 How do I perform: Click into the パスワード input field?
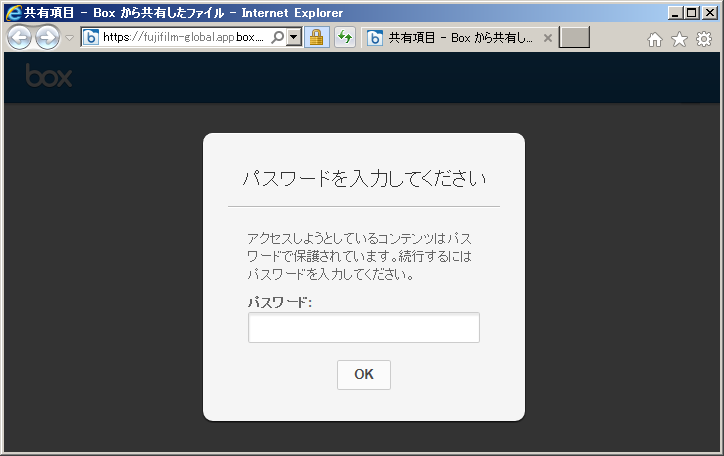[x=364, y=328]
